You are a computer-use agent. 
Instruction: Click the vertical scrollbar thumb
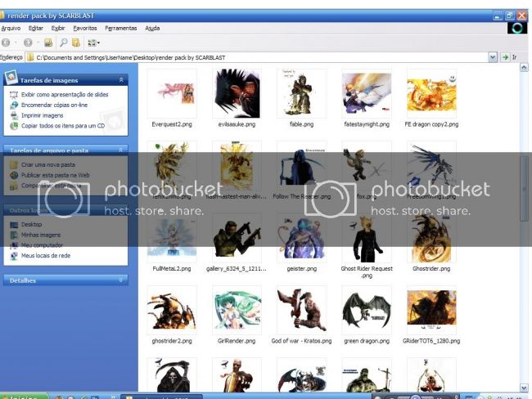tap(524, 188)
